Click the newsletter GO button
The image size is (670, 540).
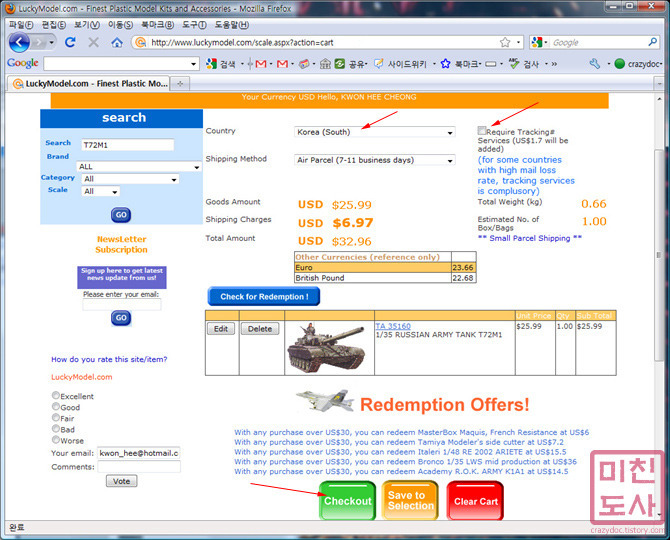pyautogui.click(x=121, y=318)
